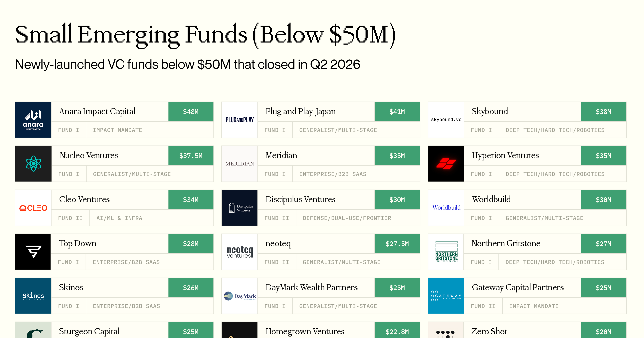Open the DayMark logo thumbnail

pos(239,296)
